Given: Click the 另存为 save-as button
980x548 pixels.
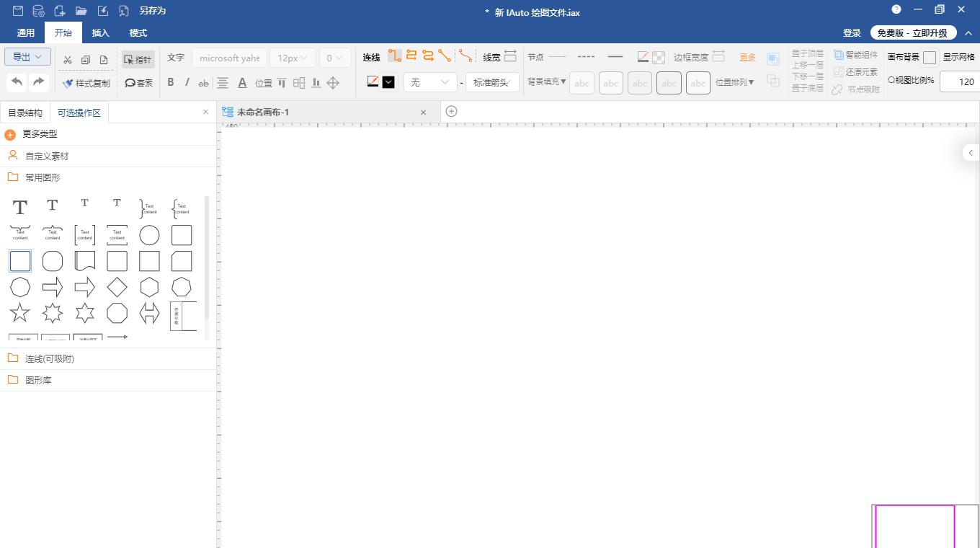Looking at the screenshot, I should [x=153, y=11].
